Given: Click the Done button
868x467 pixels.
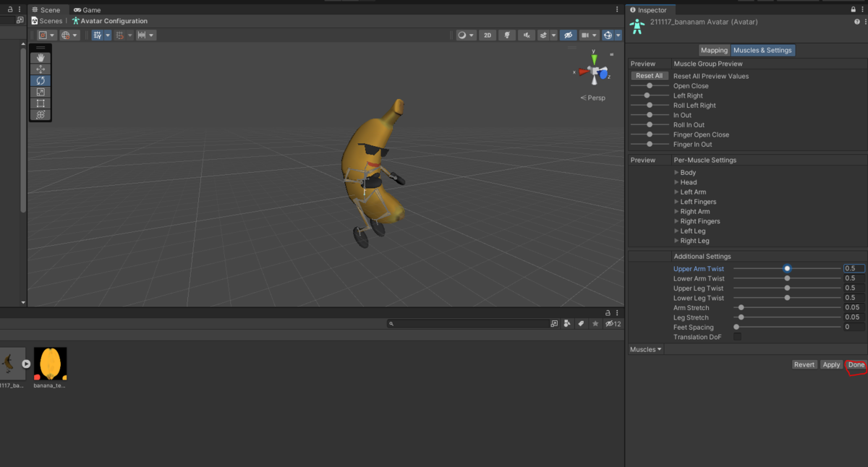Looking at the screenshot, I should click(856, 365).
